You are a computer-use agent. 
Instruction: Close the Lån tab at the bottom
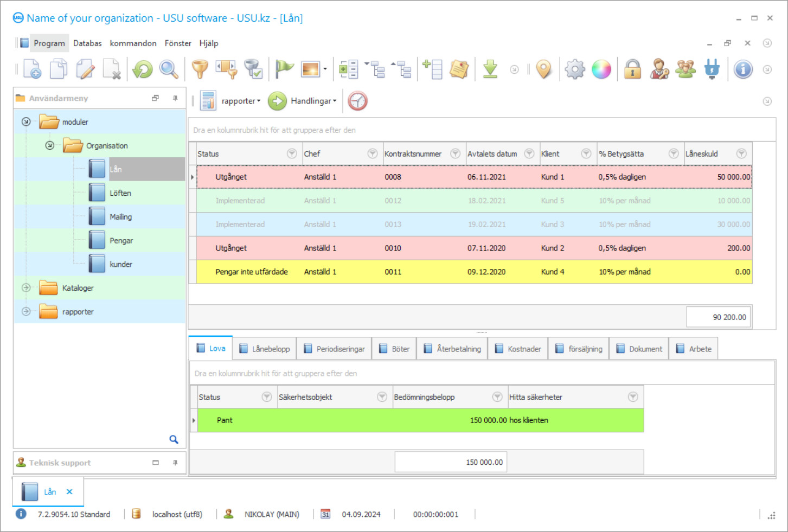point(69,492)
